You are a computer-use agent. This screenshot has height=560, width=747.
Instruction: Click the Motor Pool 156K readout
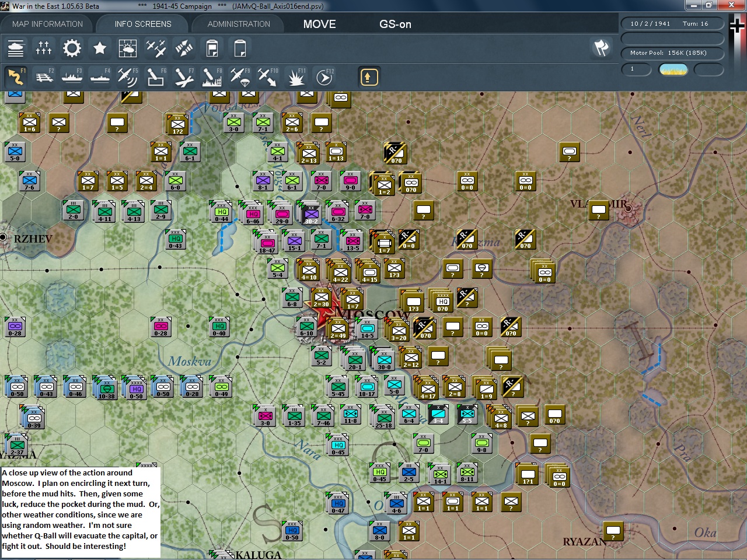671,53
